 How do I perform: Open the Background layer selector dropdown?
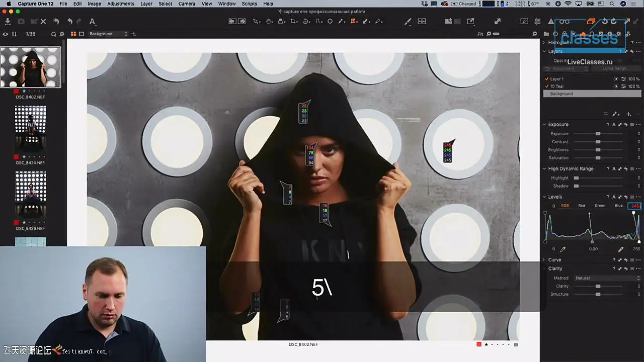(x=109, y=34)
